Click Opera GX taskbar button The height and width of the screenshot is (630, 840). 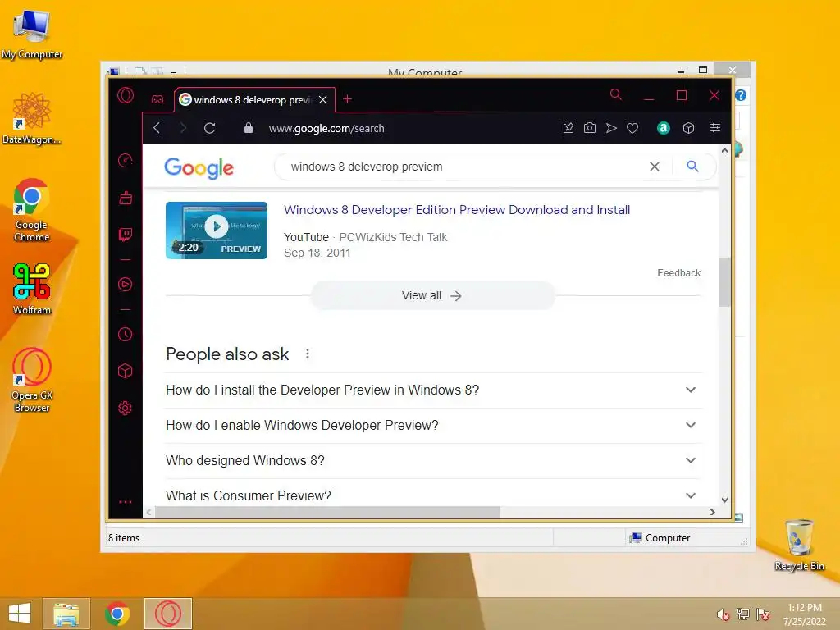[x=167, y=614]
